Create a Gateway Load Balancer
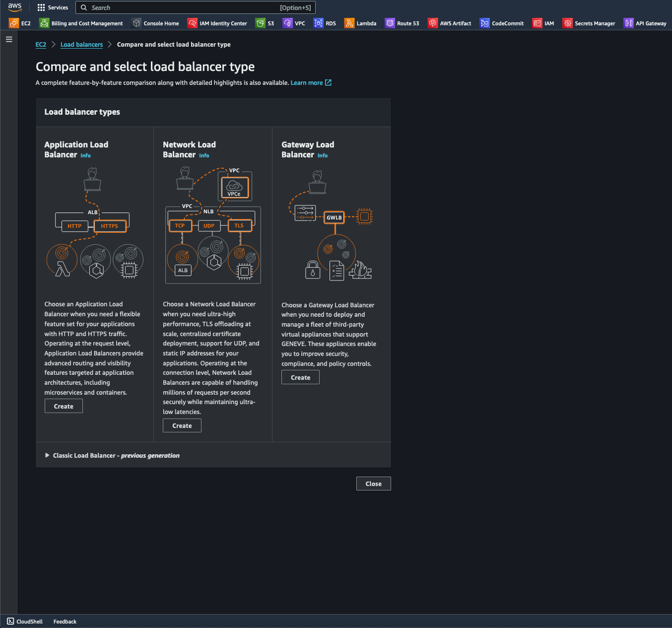 click(x=301, y=377)
